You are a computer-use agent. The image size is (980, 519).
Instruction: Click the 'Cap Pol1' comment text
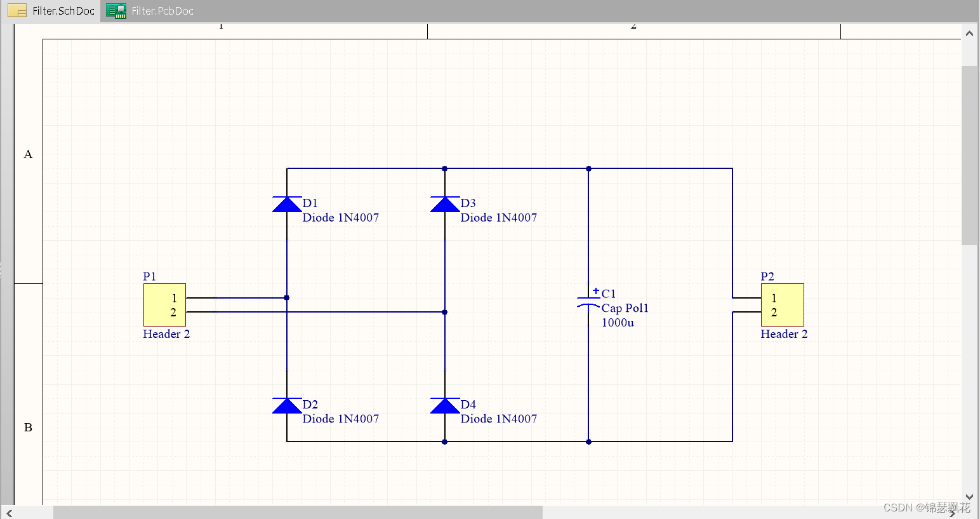click(625, 308)
